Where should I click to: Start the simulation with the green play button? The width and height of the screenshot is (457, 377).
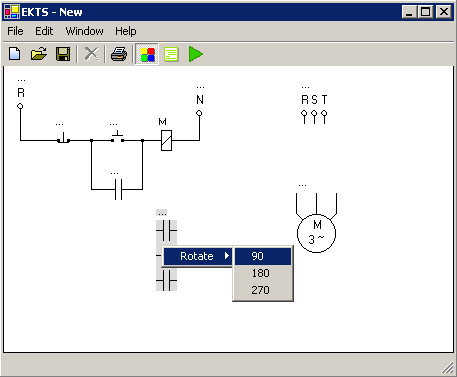[x=196, y=54]
